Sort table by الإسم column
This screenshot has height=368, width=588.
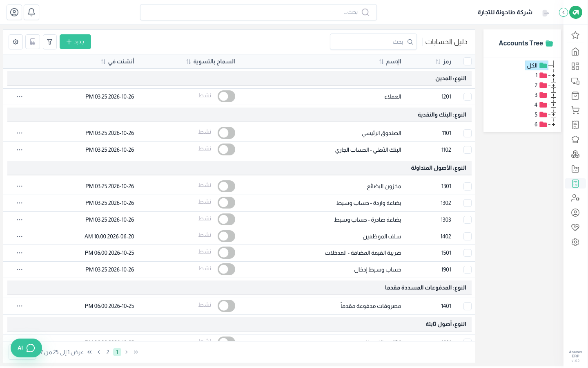(390, 62)
